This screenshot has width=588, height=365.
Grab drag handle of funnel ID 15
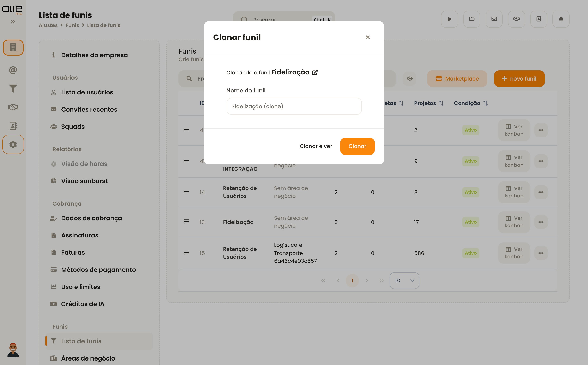pos(186,253)
